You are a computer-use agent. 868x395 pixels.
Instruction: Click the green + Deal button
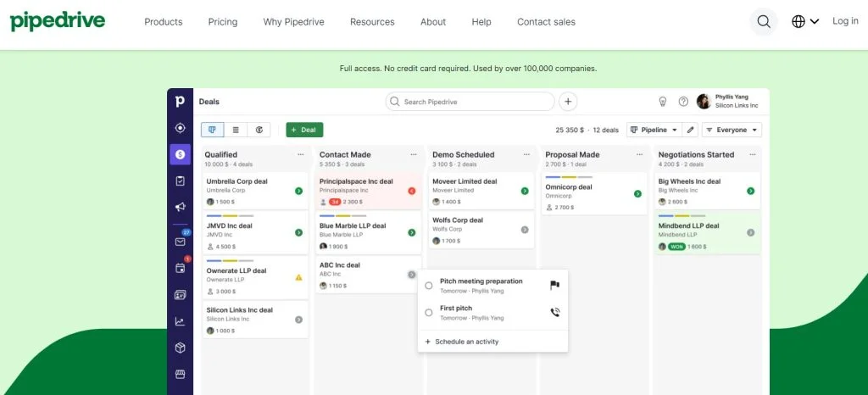[304, 130]
